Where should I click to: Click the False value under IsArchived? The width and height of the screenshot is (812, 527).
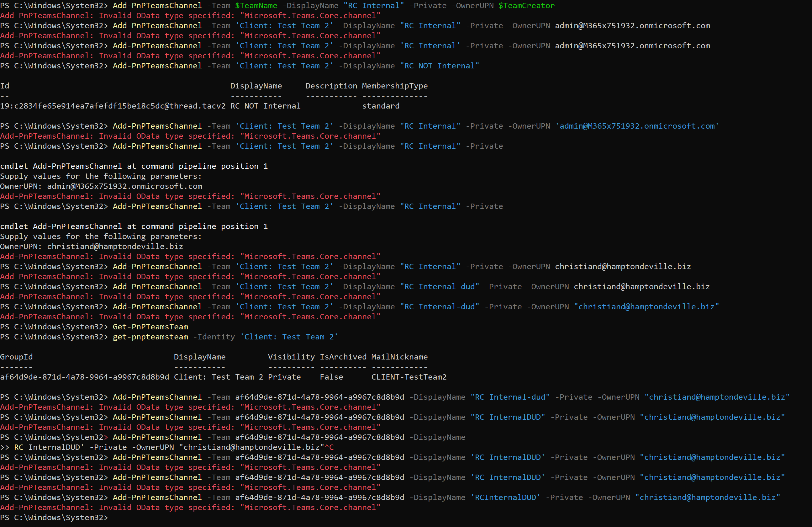[x=330, y=377]
